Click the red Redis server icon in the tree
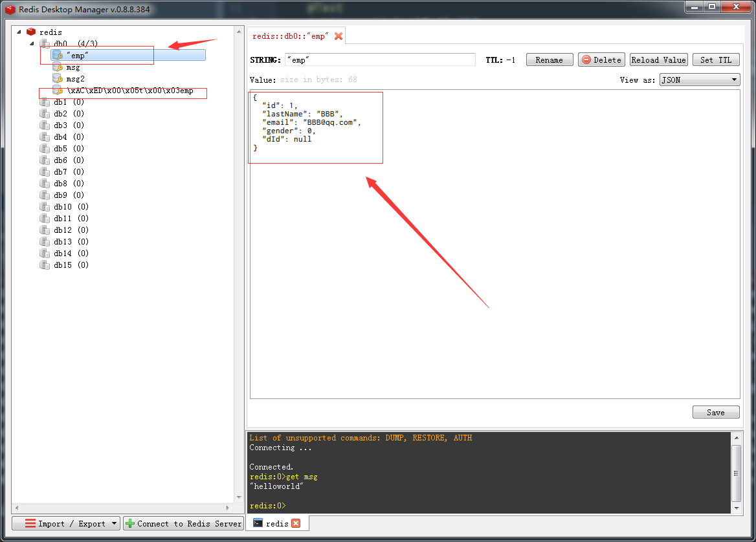 coord(31,32)
